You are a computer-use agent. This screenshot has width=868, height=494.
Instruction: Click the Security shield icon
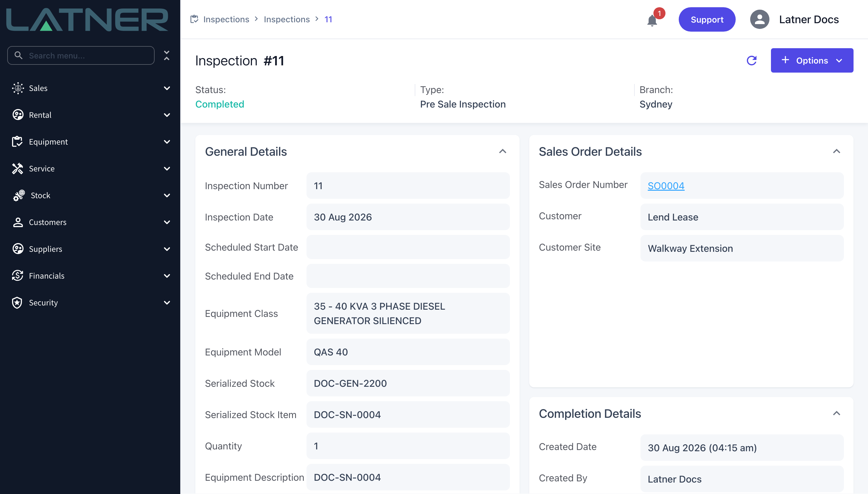[17, 303]
